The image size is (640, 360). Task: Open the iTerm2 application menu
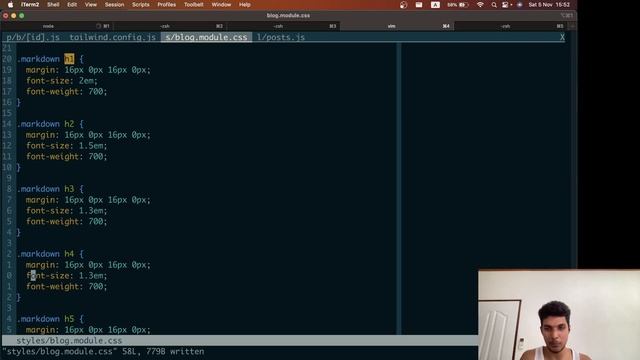30,5
